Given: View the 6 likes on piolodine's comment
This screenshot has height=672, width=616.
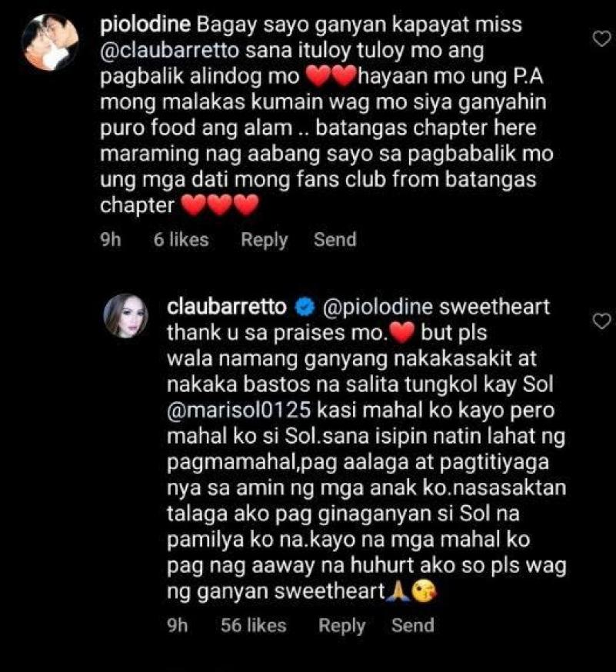Looking at the screenshot, I should tap(181, 240).
